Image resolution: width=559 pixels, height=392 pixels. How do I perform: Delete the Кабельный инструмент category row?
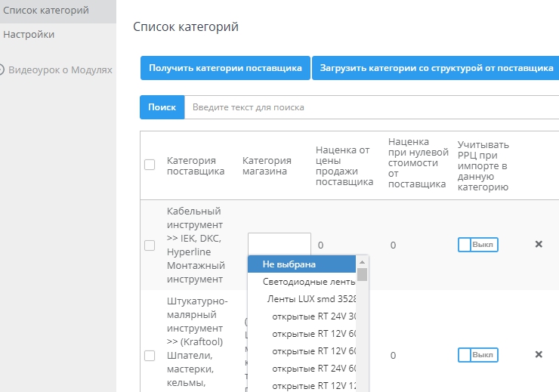[539, 245]
